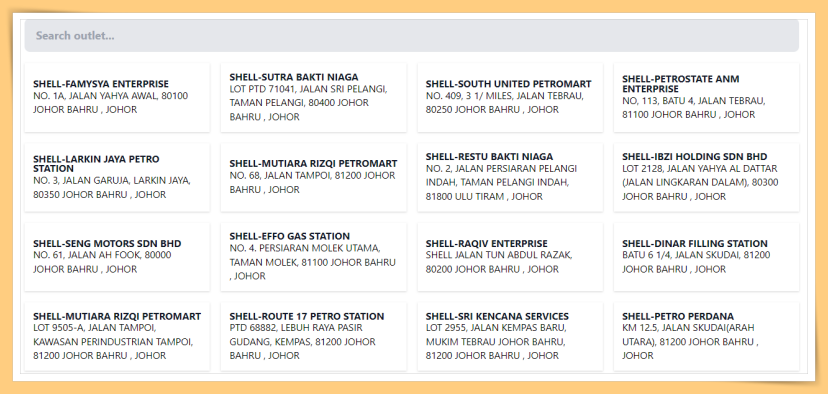Select SHELL-SENG MOTORS SDN BHD card
Viewport: 828px width, 394px height.
(x=117, y=257)
